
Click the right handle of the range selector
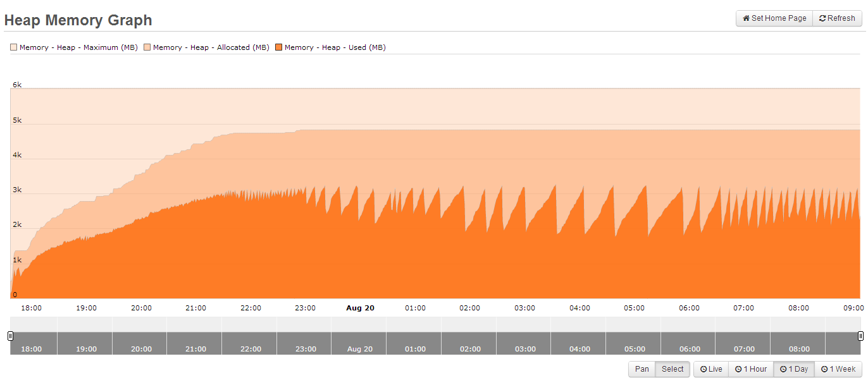pos(860,336)
